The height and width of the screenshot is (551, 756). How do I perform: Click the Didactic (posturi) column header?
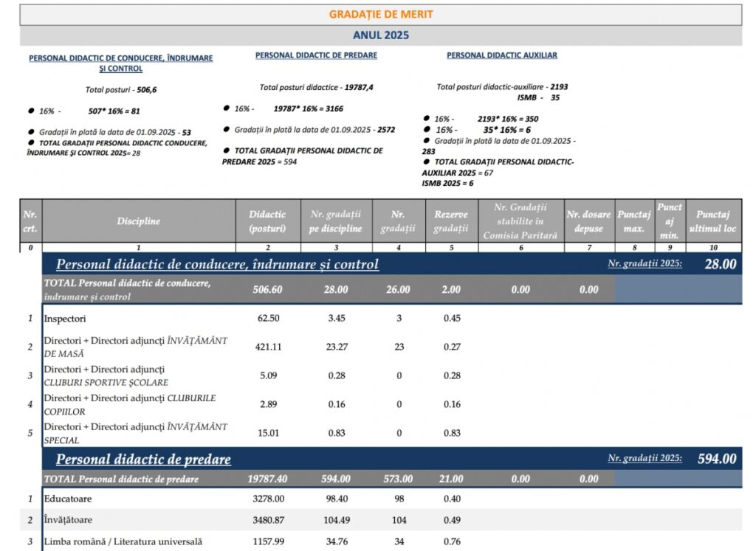coord(268,221)
